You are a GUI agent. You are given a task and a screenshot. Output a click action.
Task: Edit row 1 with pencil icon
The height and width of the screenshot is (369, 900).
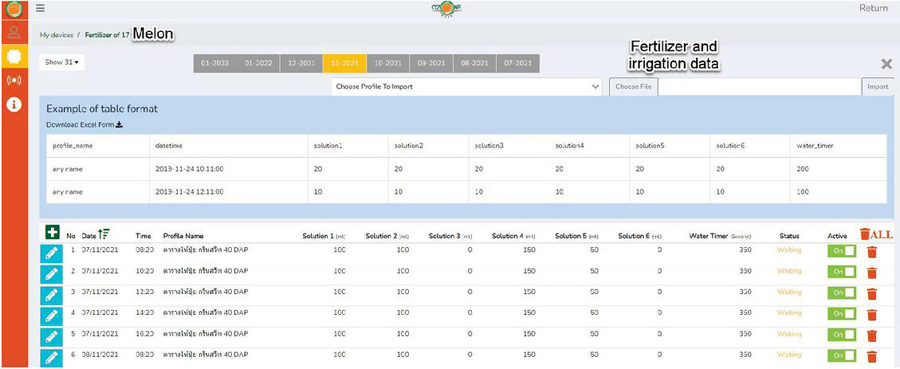pos(52,253)
